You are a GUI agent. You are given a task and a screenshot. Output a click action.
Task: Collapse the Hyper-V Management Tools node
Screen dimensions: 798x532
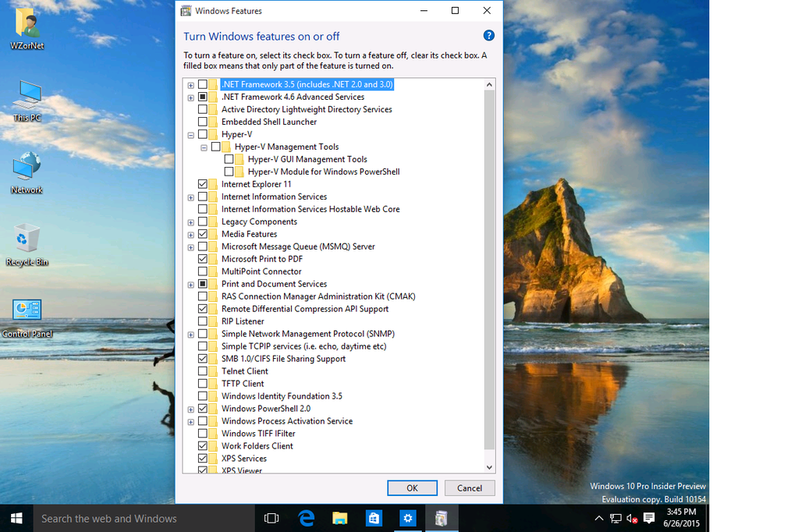[204, 147]
